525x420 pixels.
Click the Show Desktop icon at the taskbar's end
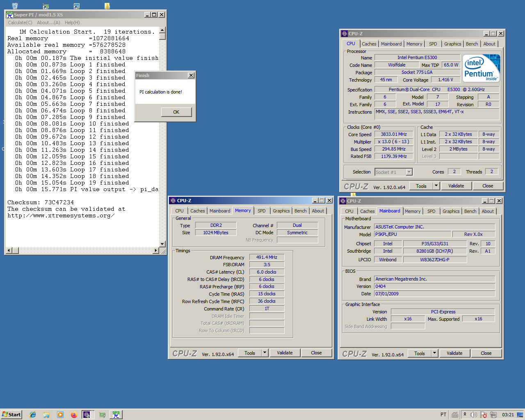coord(520,415)
